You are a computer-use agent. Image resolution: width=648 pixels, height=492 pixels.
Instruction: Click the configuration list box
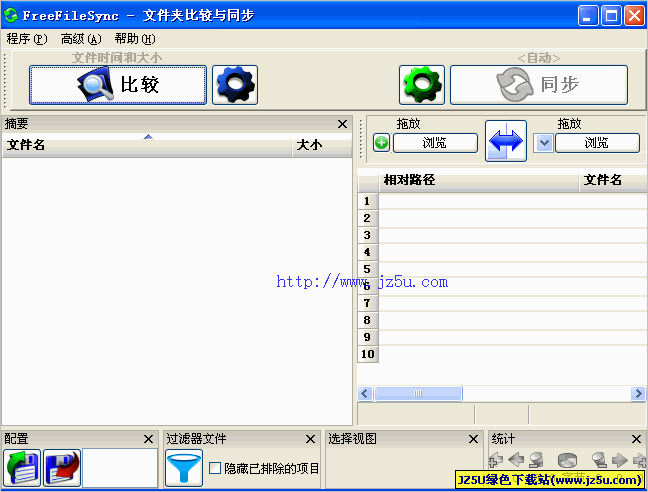[120, 468]
